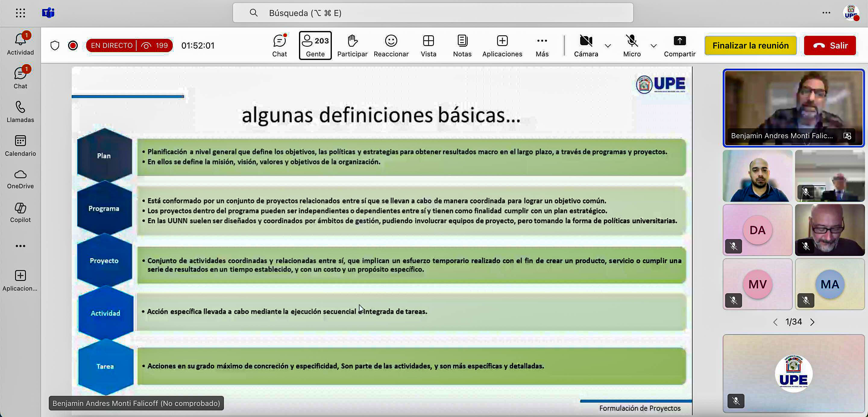
Task: Turn on the camera
Action: pyautogui.click(x=586, y=45)
